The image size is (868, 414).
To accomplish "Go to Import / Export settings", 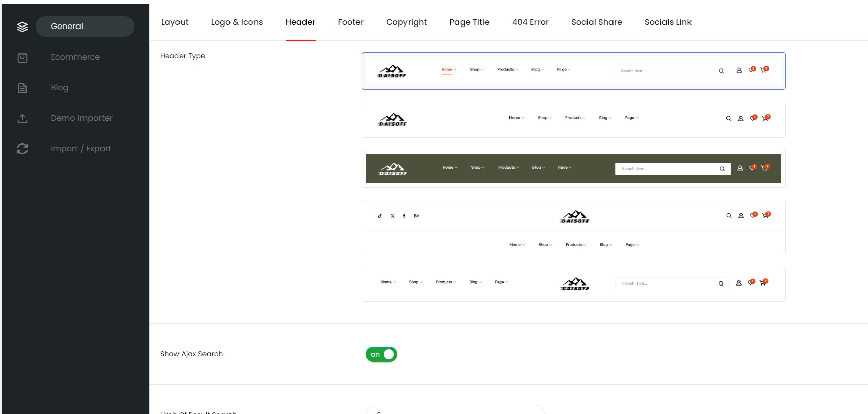I will [81, 149].
